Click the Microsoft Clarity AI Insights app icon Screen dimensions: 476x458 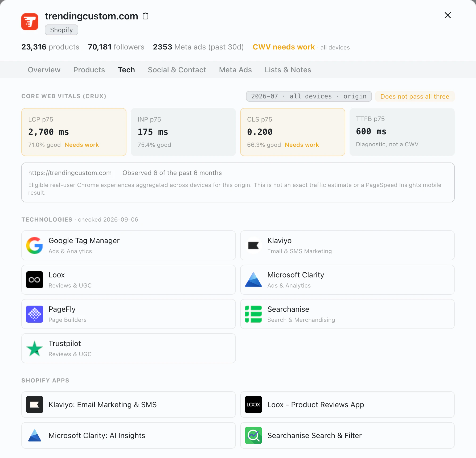[x=35, y=435]
